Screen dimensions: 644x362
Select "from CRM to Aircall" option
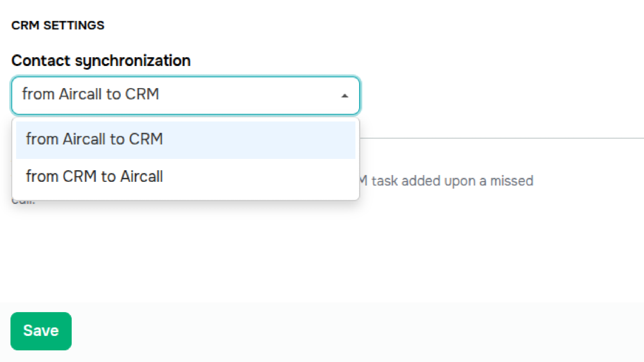[94, 177]
